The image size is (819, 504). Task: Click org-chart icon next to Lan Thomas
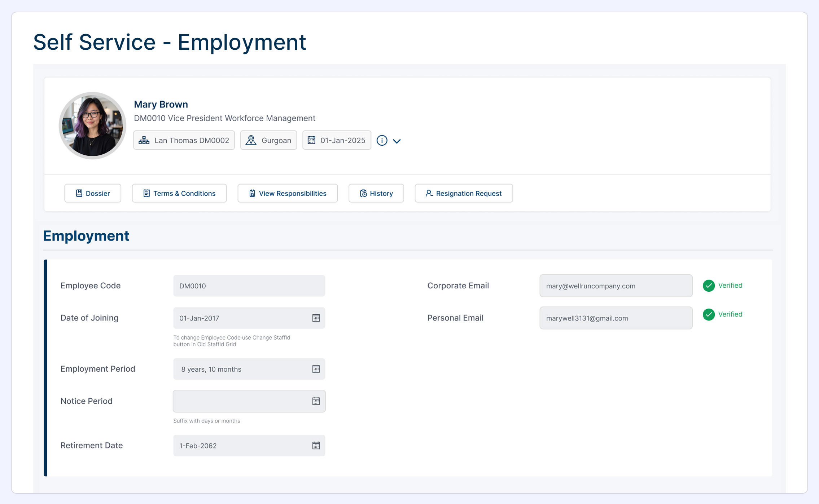tap(144, 140)
